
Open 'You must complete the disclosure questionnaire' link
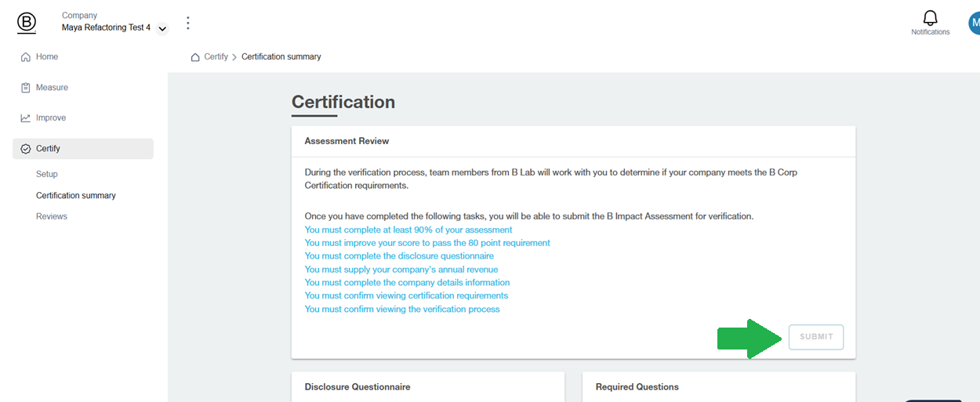(399, 256)
